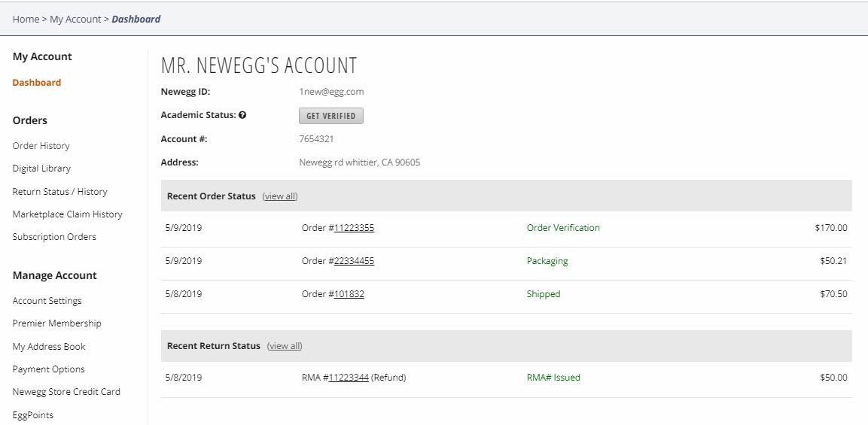Open order number 101832

point(349,294)
